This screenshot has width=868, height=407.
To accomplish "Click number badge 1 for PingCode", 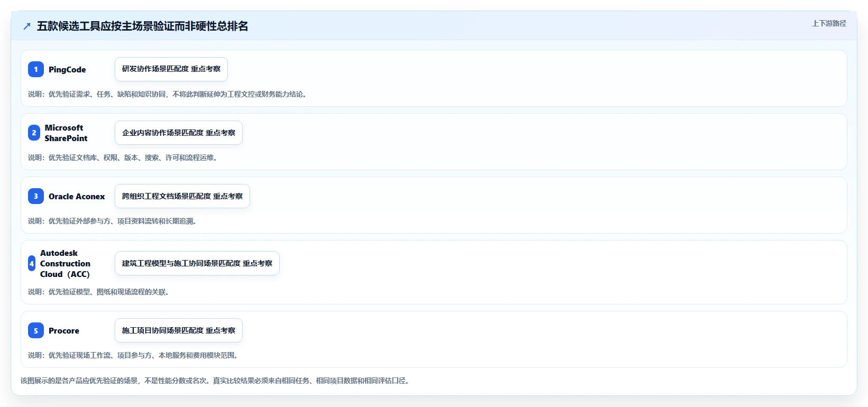I will [36, 69].
